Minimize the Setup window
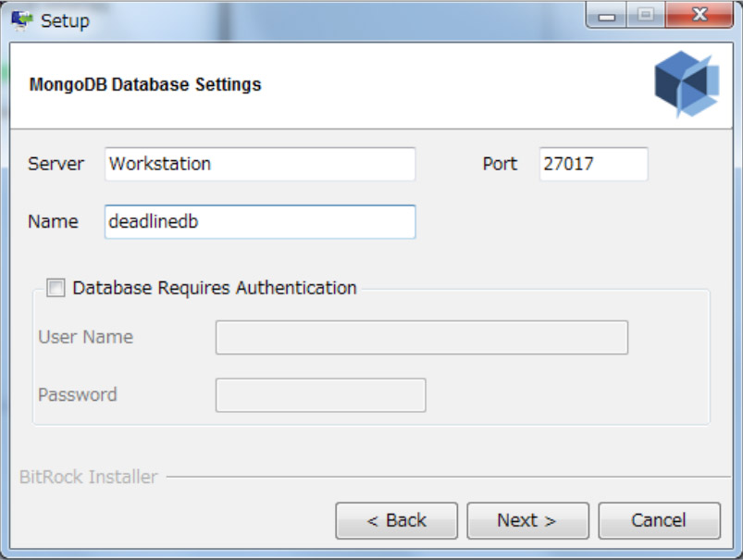Viewport: 743px width, 560px height. pos(607,17)
